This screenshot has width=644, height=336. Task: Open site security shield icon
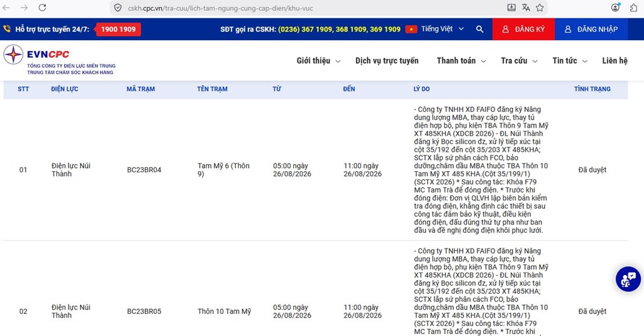coord(118,8)
